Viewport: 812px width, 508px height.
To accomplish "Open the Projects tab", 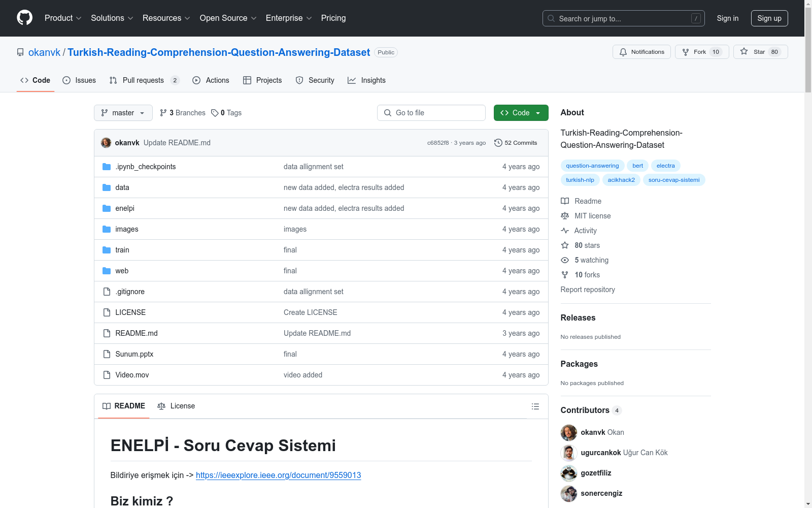I will coord(262,80).
